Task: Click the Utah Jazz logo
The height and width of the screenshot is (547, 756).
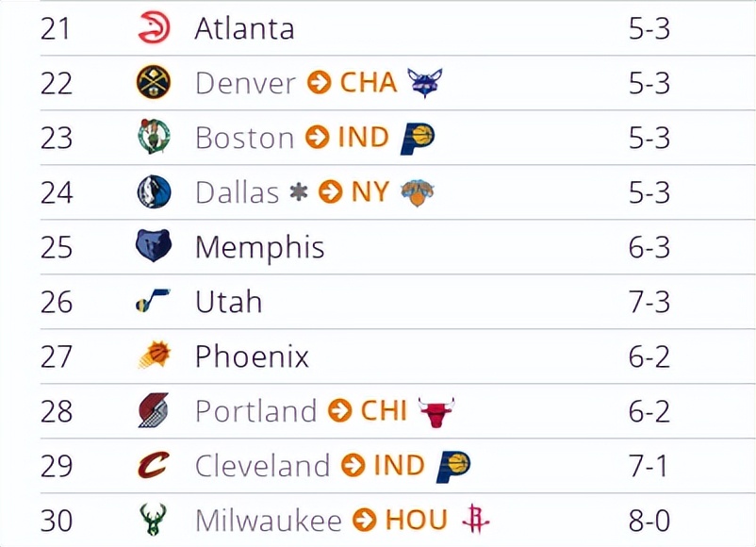Action: click(154, 302)
